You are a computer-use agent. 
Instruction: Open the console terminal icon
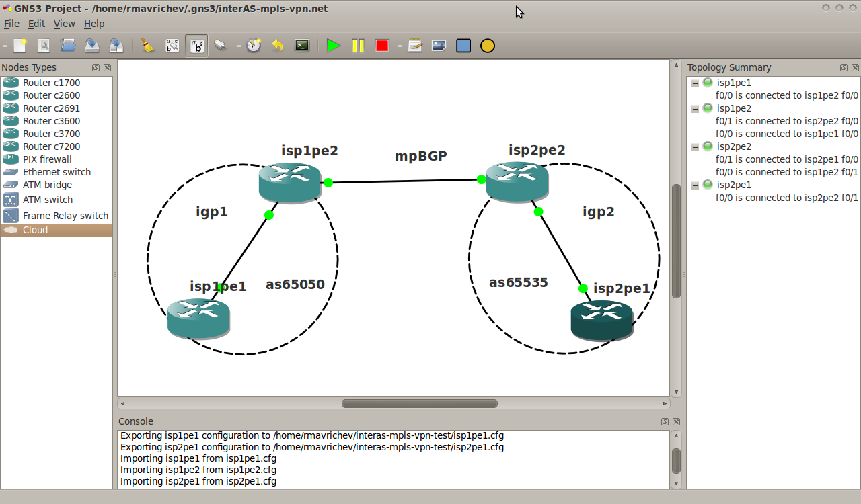click(302, 46)
